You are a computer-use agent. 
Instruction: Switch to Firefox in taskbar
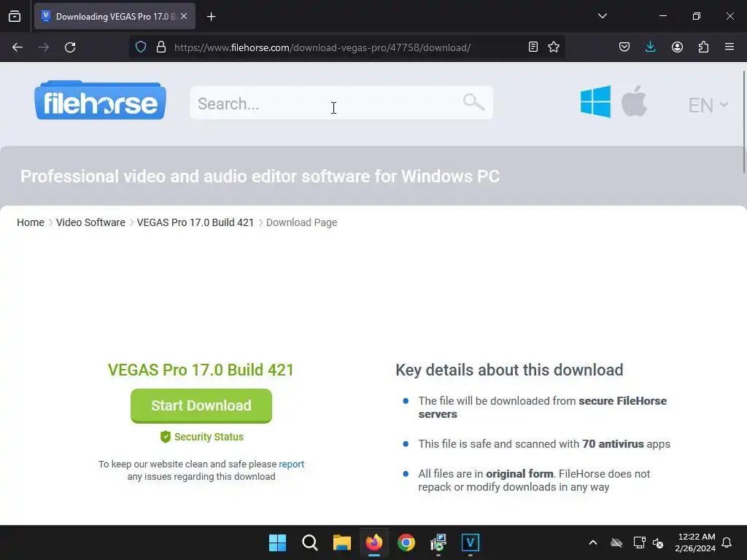374,542
